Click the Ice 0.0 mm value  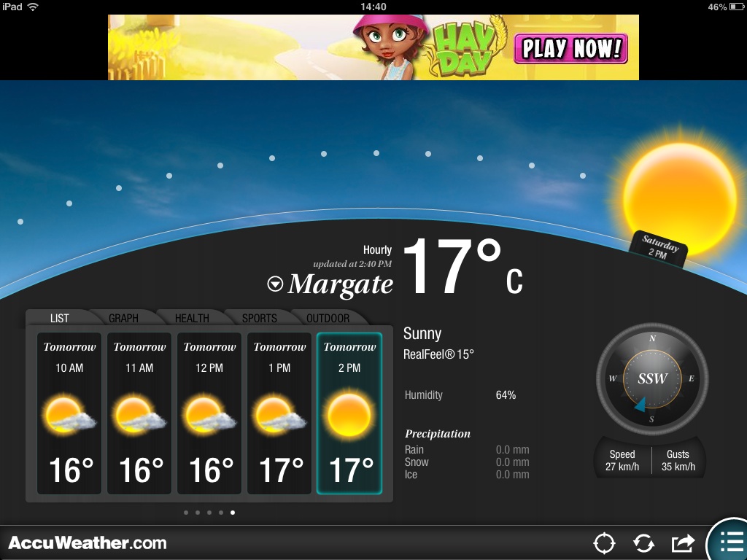pos(513,474)
